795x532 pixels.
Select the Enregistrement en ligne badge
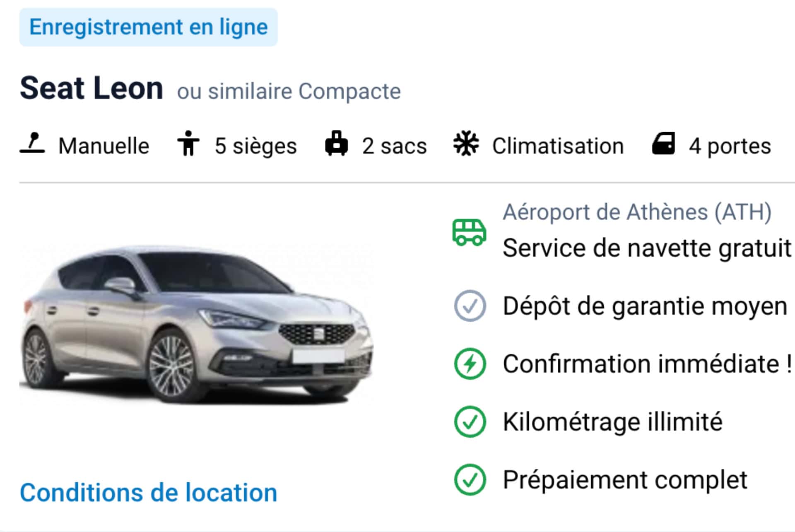tap(148, 27)
